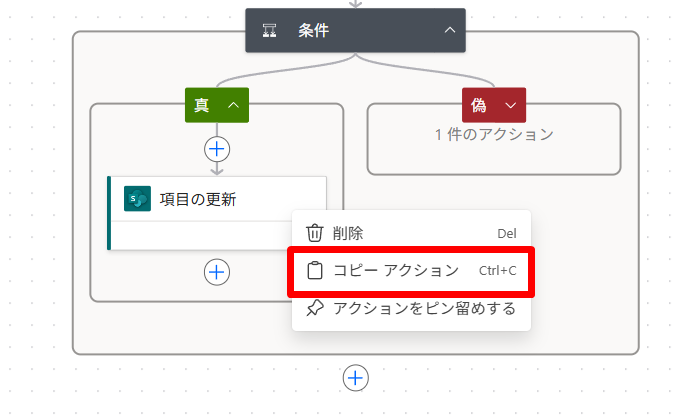Click the trash can icon beside 削除
Image resolution: width=689 pixels, height=417 pixels.
315,233
